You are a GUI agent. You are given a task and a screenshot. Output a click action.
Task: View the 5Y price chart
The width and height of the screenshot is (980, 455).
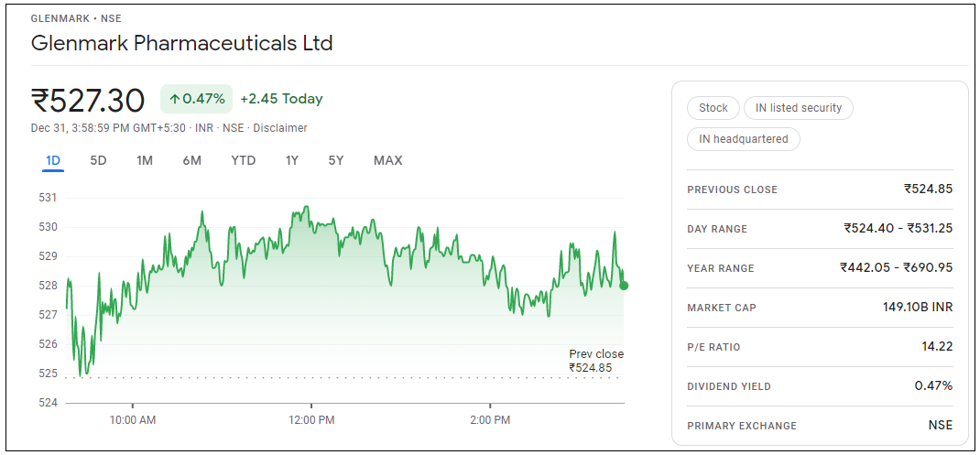click(336, 160)
